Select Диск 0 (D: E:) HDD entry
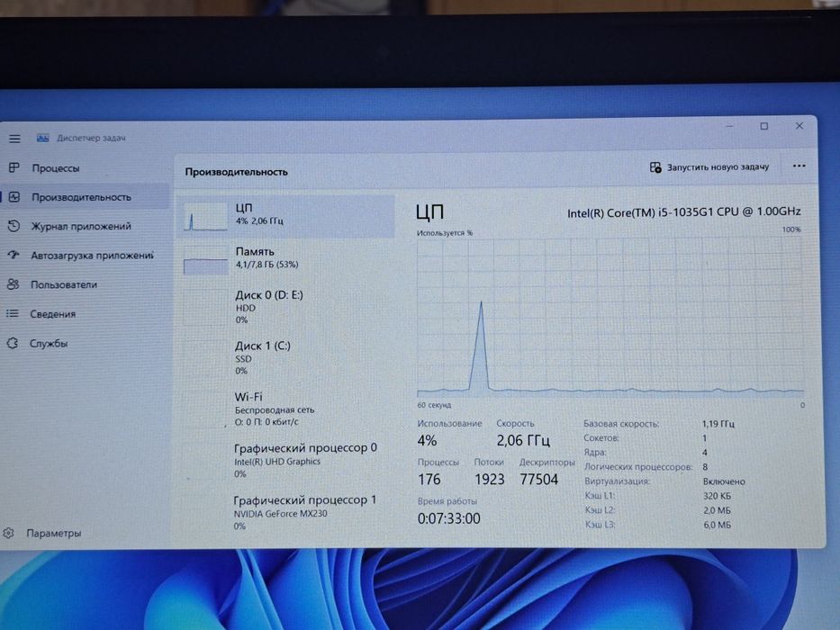This screenshot has height=630, width=840. [286, 307]
